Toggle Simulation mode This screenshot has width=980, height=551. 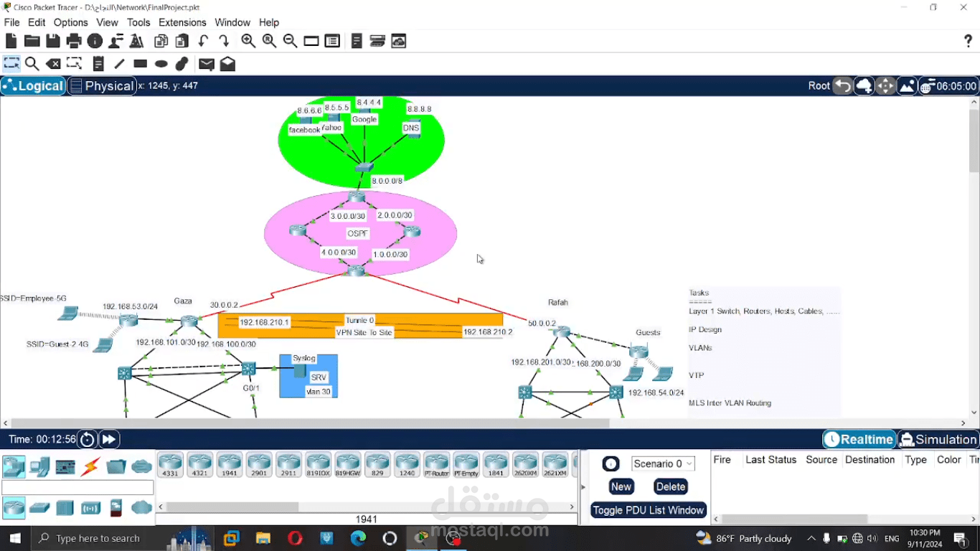(x=938, y=440)
